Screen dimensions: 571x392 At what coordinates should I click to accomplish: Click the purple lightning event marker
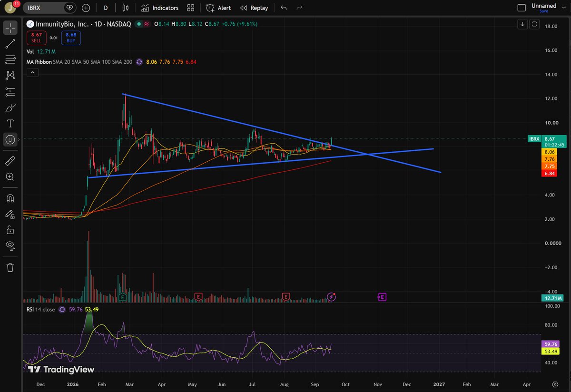pyautogui.click(x=332, y=297)
